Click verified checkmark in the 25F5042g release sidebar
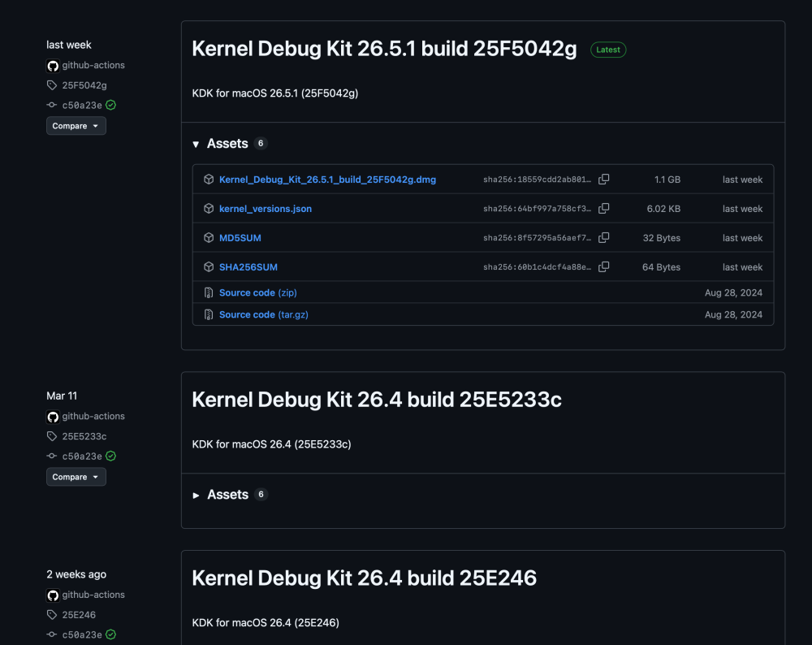The width and height of the screenshot is (812, 645). [x=110, y=105]
